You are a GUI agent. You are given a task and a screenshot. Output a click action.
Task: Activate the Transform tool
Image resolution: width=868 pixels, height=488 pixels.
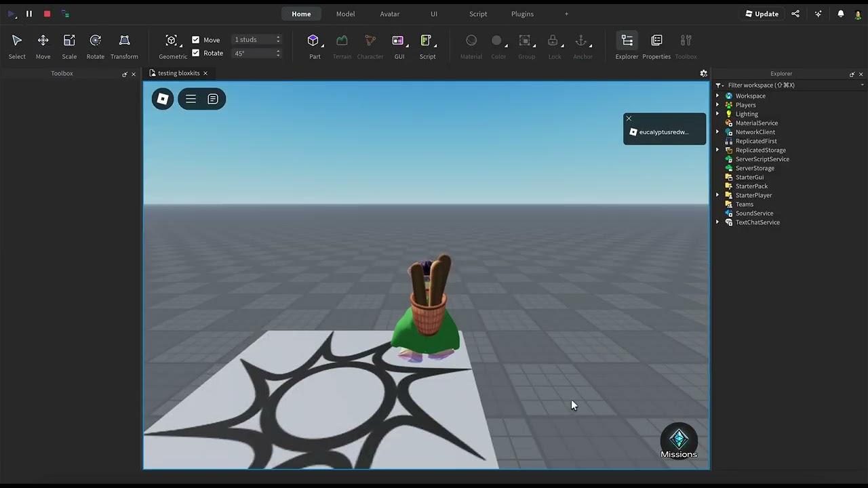(x=124, y=47)
